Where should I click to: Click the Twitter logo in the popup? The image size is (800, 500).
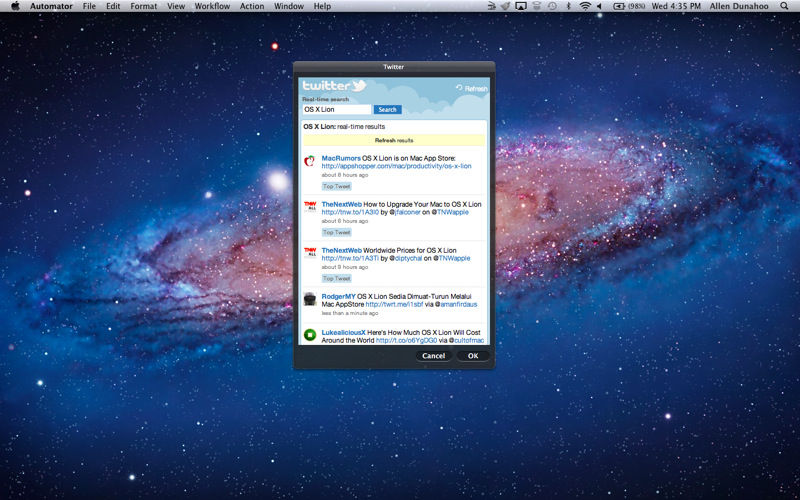pyautogui.click(x=334, y=86)
